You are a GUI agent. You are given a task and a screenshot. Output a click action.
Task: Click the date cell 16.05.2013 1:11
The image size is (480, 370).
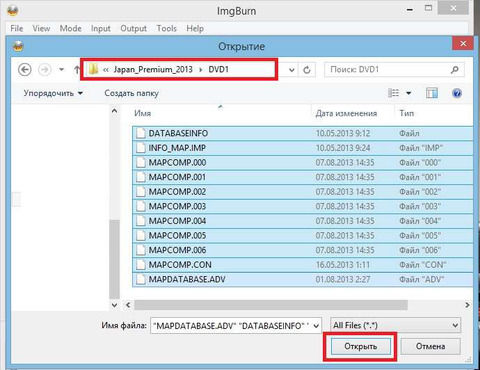(343, 265)
